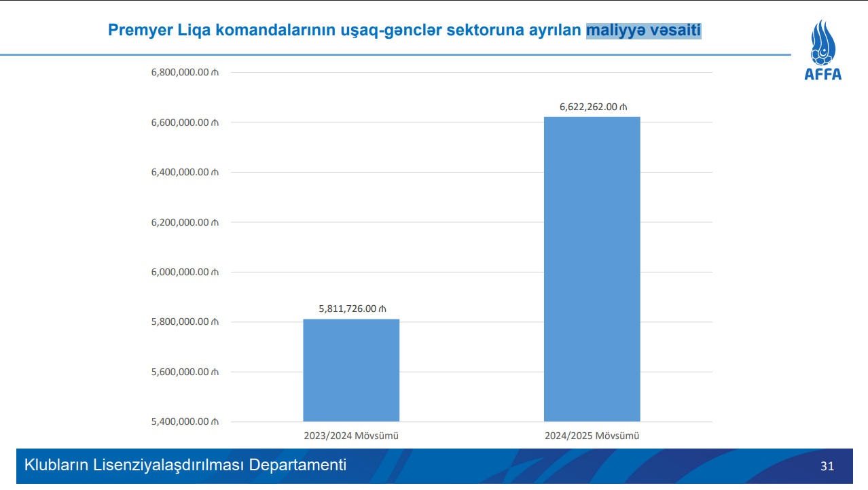Click the "Klubların Lisenziyalaşdırılması Departamenti" footer text
This screenshot has width=868, height=490.
point(185,466)
